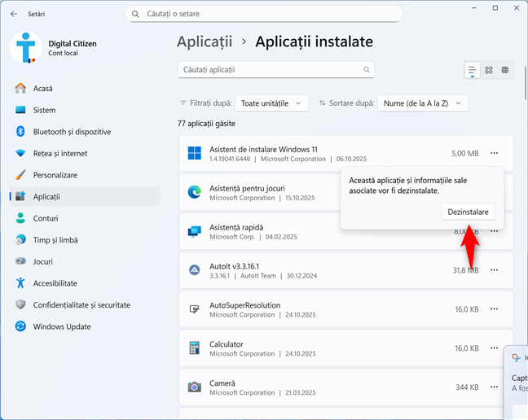The width and height of the screenshot is (528, 420).
Task: Select Personalizare in the sidebar
Action: [x=85, y=175]
